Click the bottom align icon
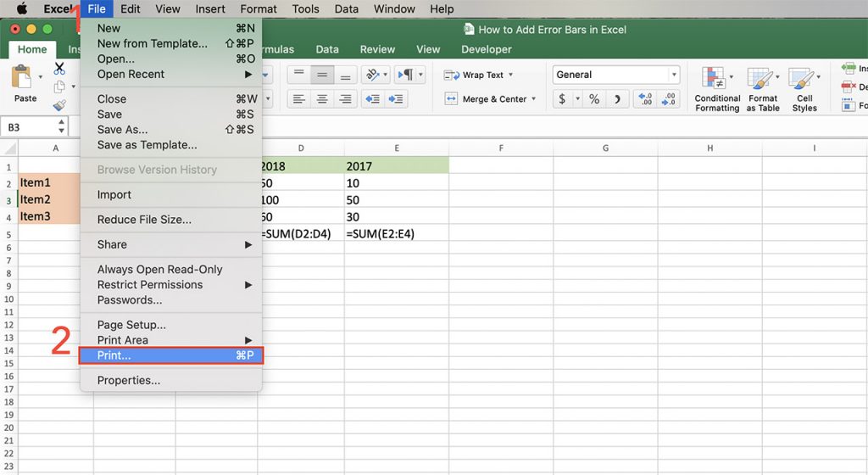 click(x=346, y=74)
